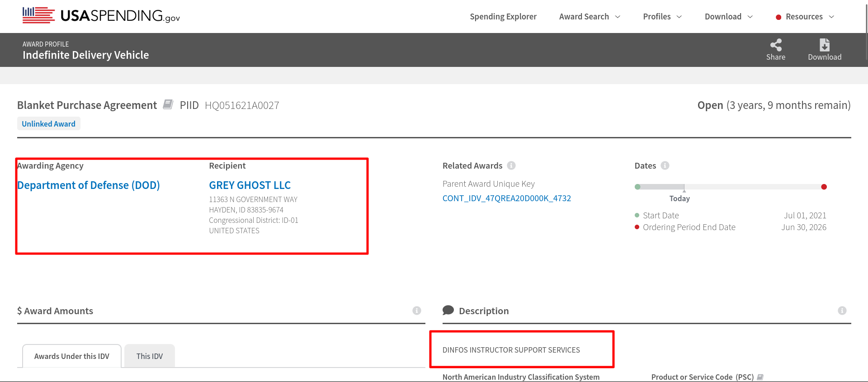Show info for Award Amounts section
Viewport: 868px width, 382px height.
417,311
